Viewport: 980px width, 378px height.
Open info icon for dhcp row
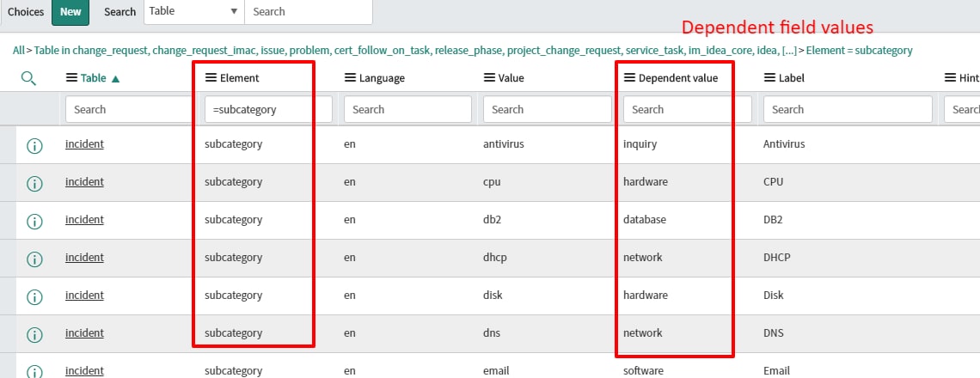(34, 259)
